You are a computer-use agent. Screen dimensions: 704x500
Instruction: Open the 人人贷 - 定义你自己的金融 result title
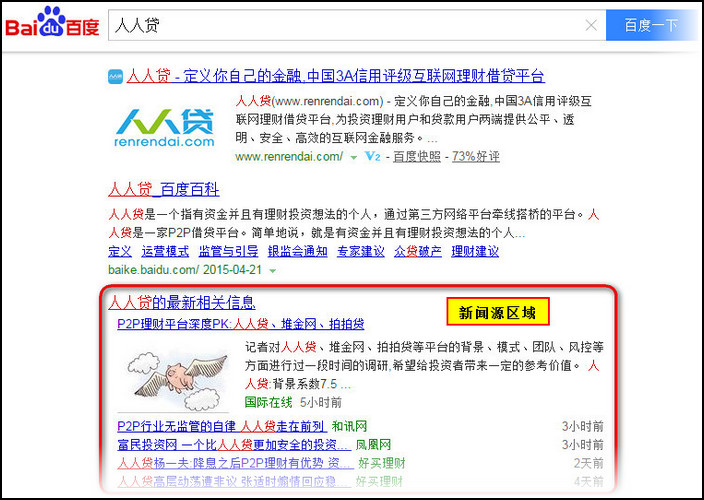335,76
